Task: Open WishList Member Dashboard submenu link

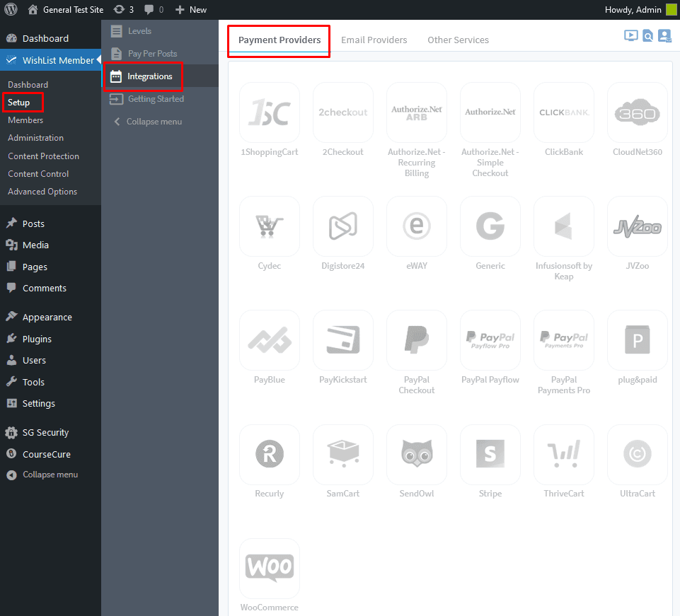Action: click(x=28, y=85)
